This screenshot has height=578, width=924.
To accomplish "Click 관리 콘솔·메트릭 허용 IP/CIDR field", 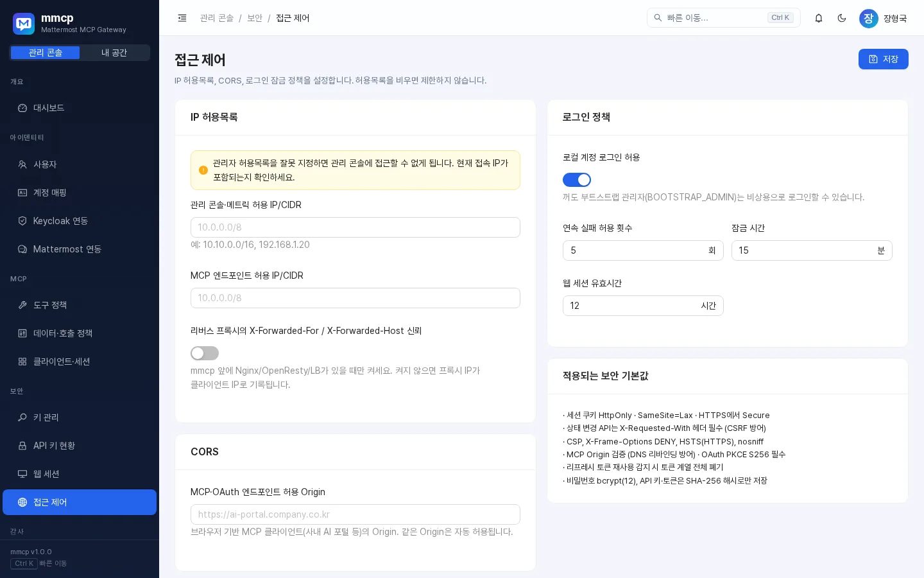I will pyautogui.click(x=355, y=227).
